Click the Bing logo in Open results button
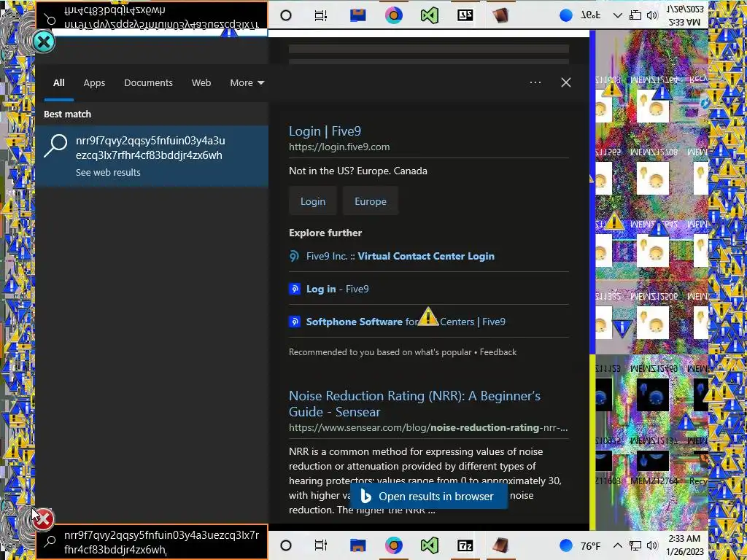The height and width of the screenshot is (560, 747). pos(365,496)
